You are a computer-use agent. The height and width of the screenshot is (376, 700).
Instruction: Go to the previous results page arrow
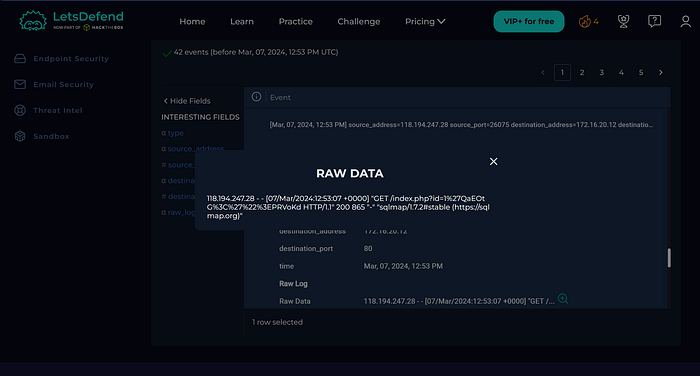(543, 72)
